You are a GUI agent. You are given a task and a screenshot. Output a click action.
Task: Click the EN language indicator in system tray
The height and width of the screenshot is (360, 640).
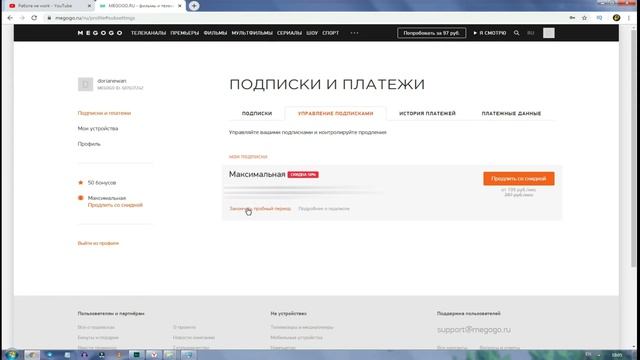tap(588, 354)
